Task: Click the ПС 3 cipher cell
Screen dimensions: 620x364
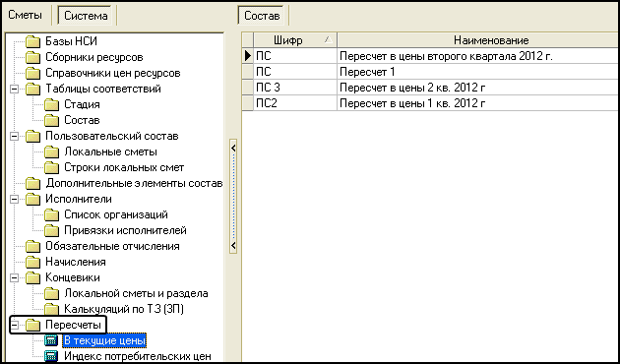Action: pyautogui.click(x=295, y=88)
